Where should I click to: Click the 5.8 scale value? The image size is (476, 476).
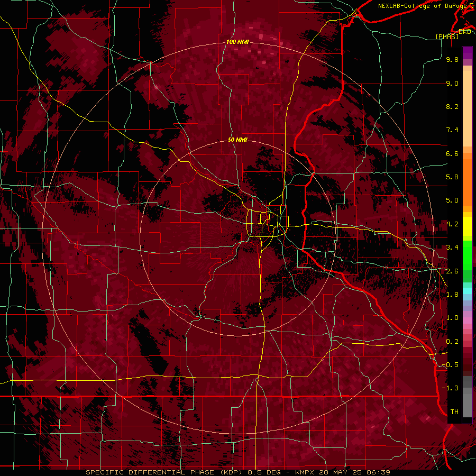tap(452, 177)
